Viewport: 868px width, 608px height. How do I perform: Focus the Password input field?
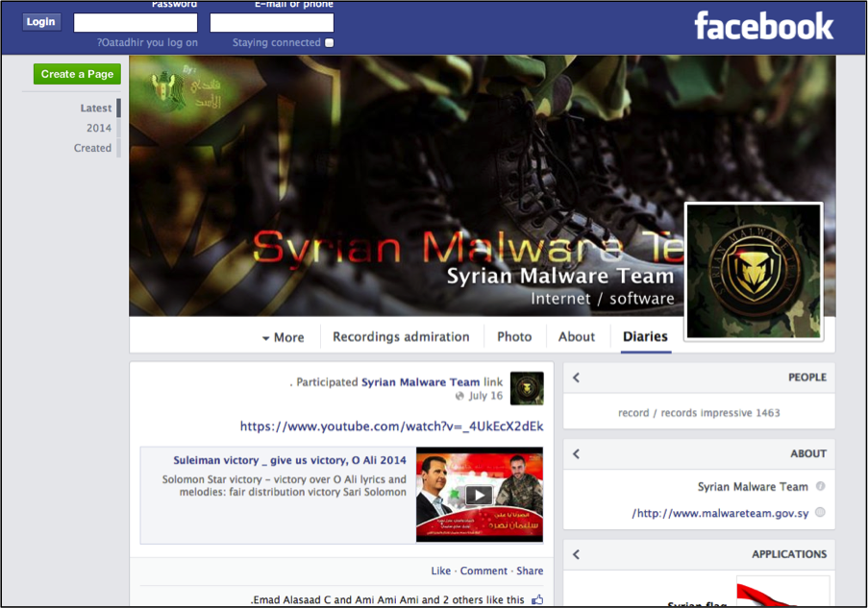(136, 23)
